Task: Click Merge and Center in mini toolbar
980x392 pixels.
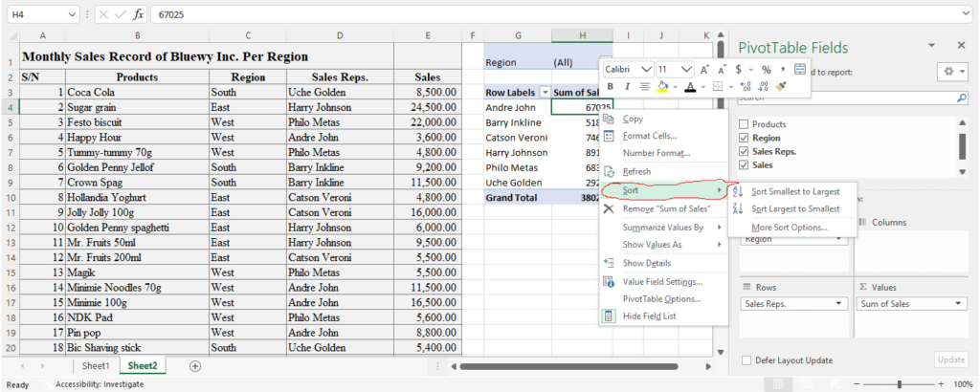Action: tap(800, 69)
